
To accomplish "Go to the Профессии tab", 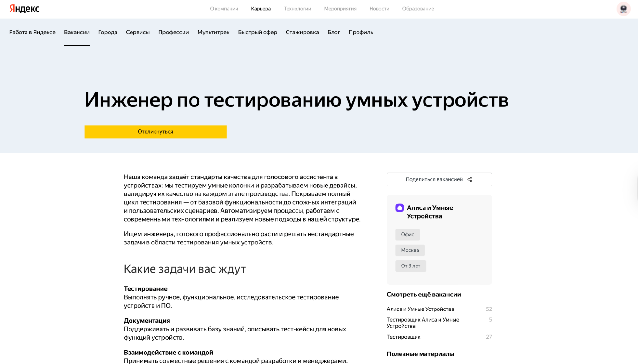I will click(x=174, y=32).
